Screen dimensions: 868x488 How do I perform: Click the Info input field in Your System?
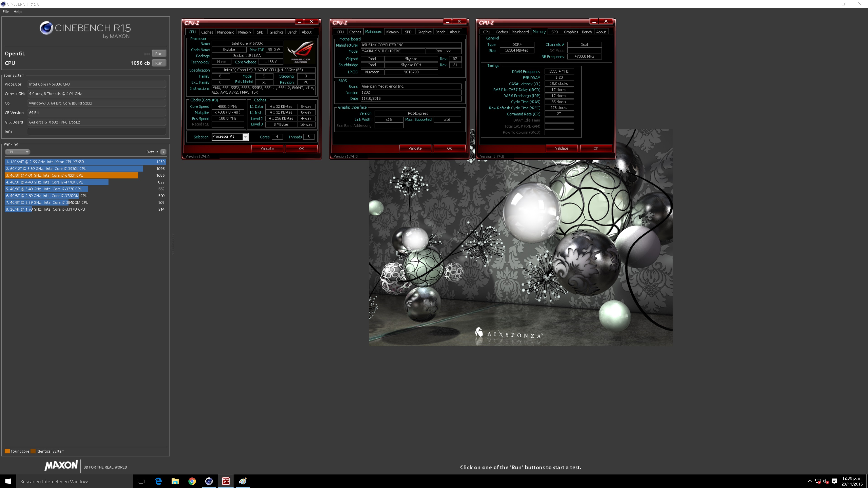click(97, 132)
